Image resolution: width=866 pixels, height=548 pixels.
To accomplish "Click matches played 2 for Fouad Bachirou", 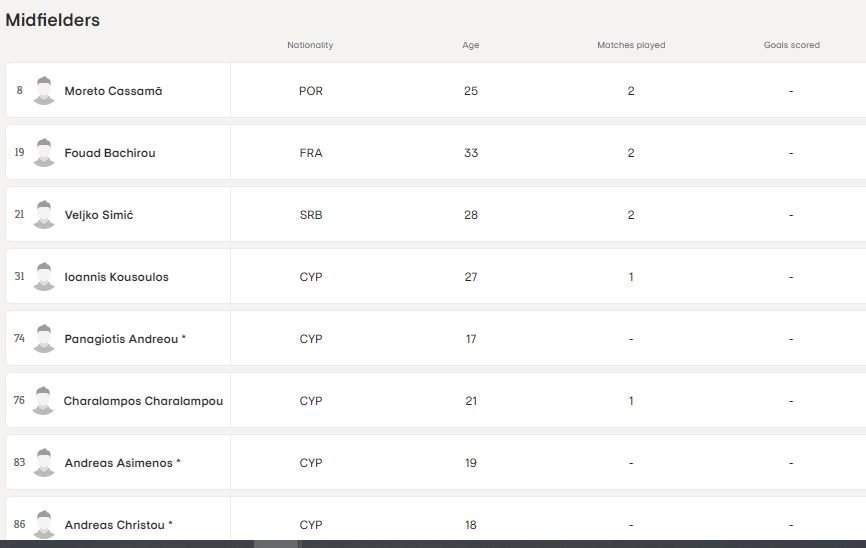I will tap(631, 153).
